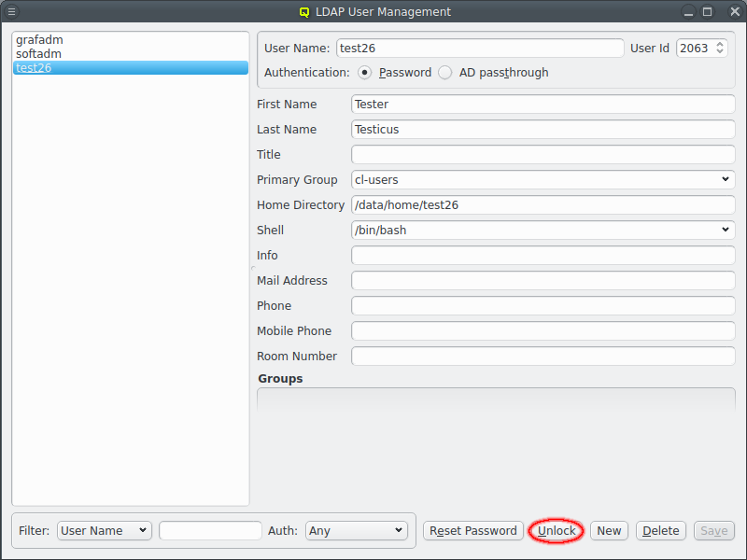This screenshot has height=560, width=747.
Task: Select grafadm in the user list
Action: tap(39, 40)
